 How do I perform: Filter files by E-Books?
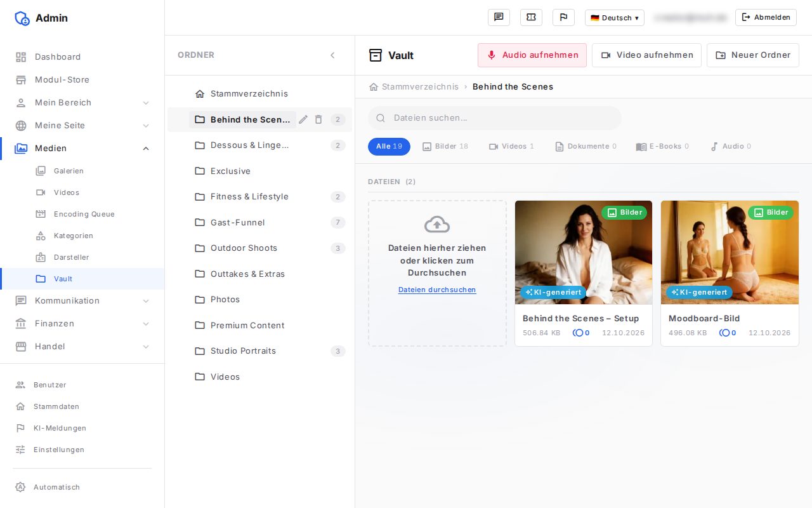coord(662,147)
